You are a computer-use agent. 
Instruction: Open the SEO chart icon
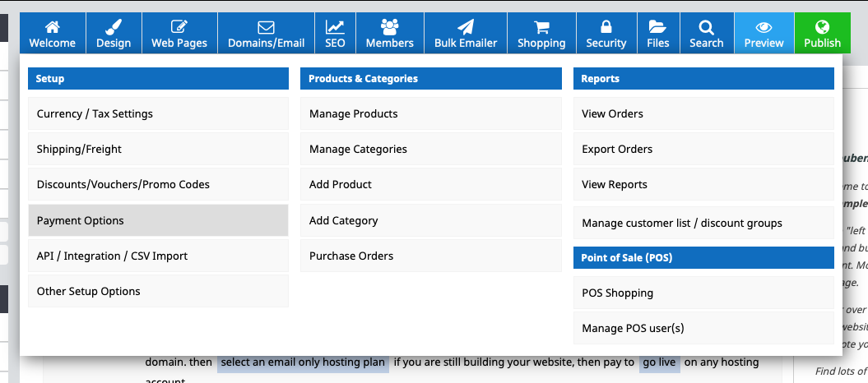[x=335, y=27]
